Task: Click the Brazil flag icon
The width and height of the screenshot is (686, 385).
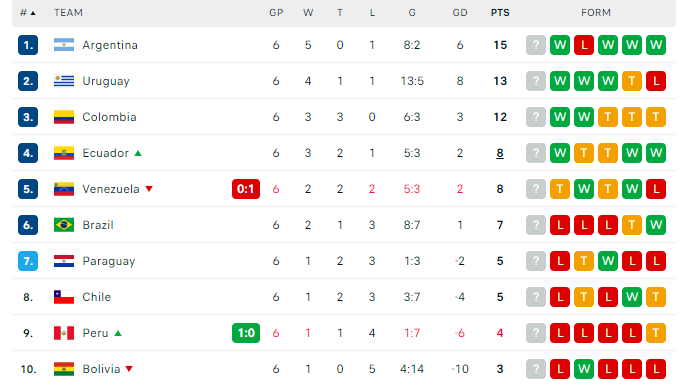Action: coord(64,225)
